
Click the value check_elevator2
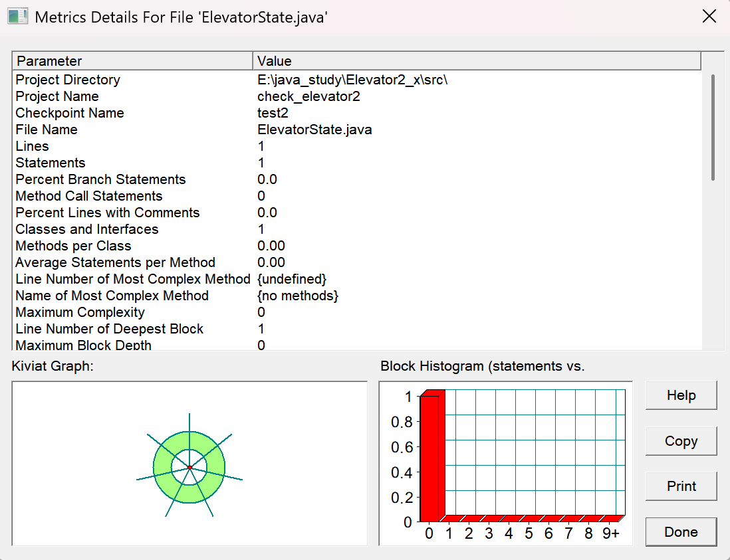pyautogui.click(x=308, y=97)
